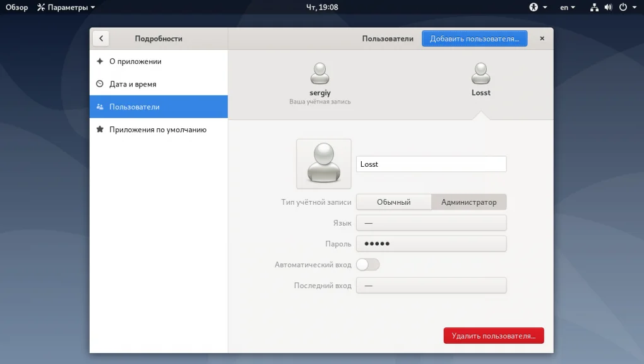Click the volume icon in the top bar
The height and width of the screenshot is (364, 644).
click(608, 7)
